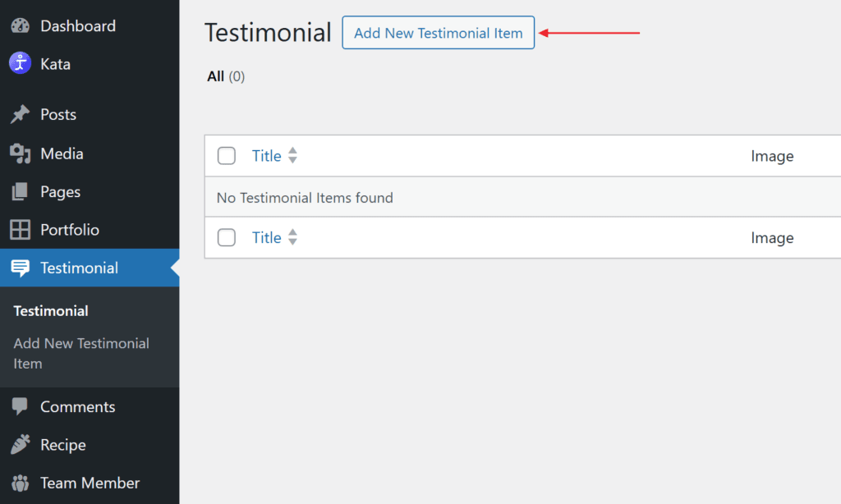Viewport: 841px width, 504px height.
Task: Click the Kata sidebar icon
Action: pos(18,63)
